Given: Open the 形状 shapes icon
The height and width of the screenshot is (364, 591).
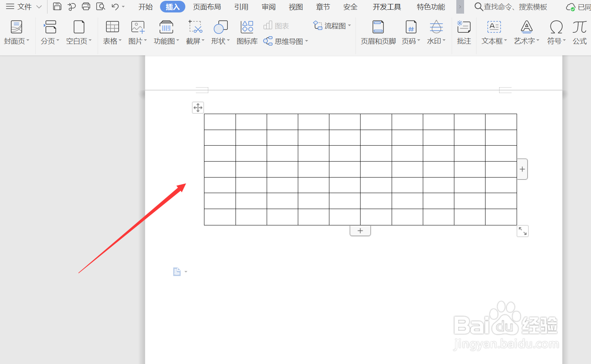Looking at the screenshot, I should (x=220, y=27).
